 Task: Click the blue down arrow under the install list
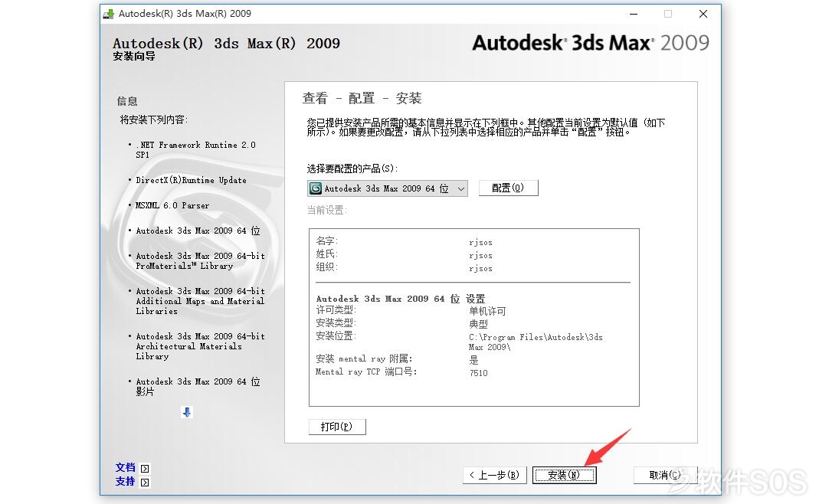[x=187, y=412]
